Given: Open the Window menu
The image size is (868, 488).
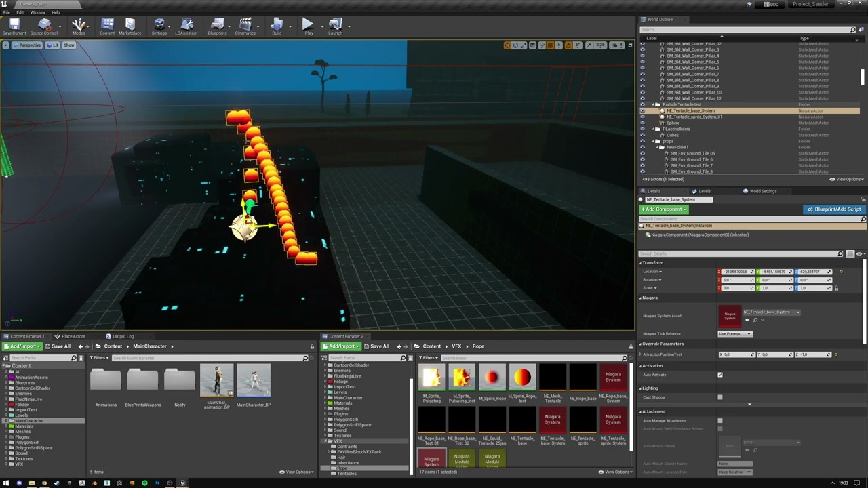Looking at the screenshot, I should (x=38, y=12).
